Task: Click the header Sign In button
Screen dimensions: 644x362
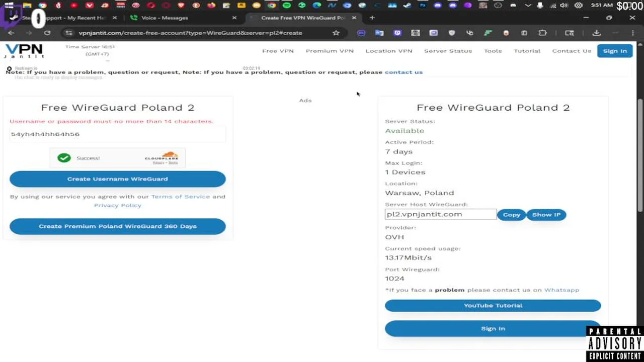Action: [615, 51]
